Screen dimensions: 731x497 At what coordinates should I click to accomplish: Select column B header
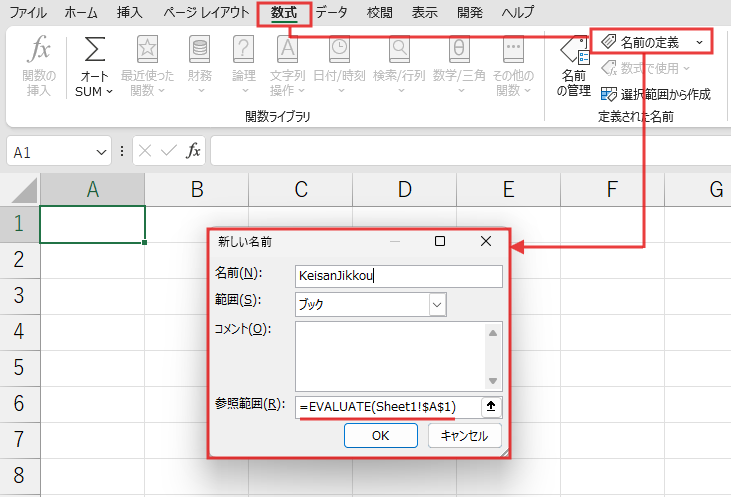(x=197, y=190)
